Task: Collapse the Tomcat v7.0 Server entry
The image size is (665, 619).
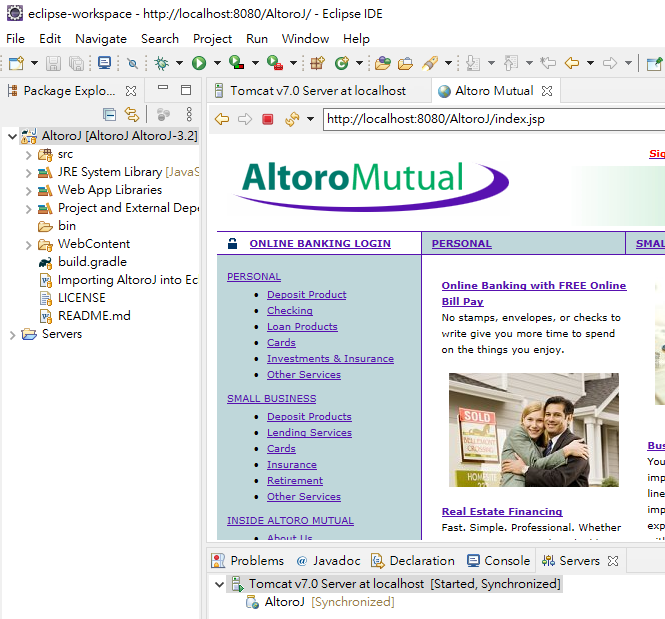Action: coord(220,584)
